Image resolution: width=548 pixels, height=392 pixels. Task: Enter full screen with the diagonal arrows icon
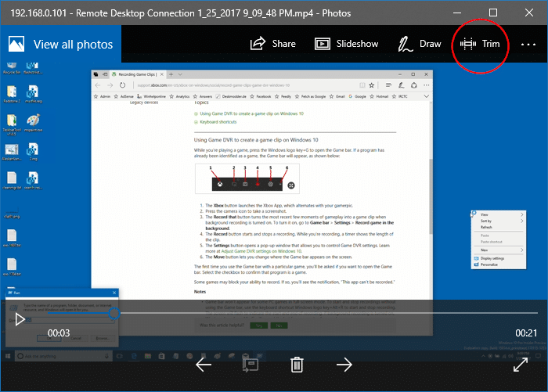(521, 364)
